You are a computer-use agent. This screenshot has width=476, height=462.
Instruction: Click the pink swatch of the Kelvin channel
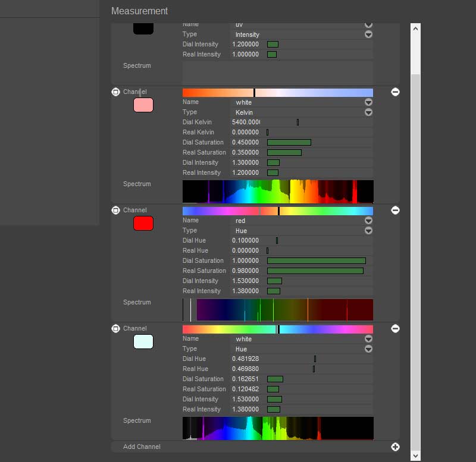tap(143, 105)
